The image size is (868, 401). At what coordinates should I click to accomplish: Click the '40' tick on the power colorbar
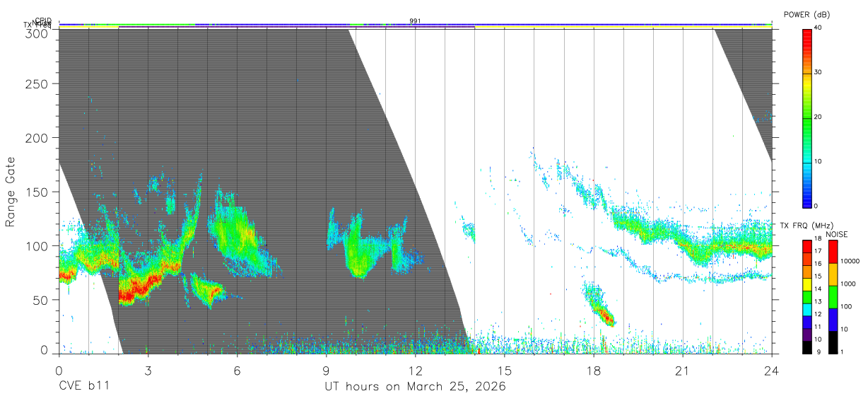pyautogui.click(x=819, y=28)
